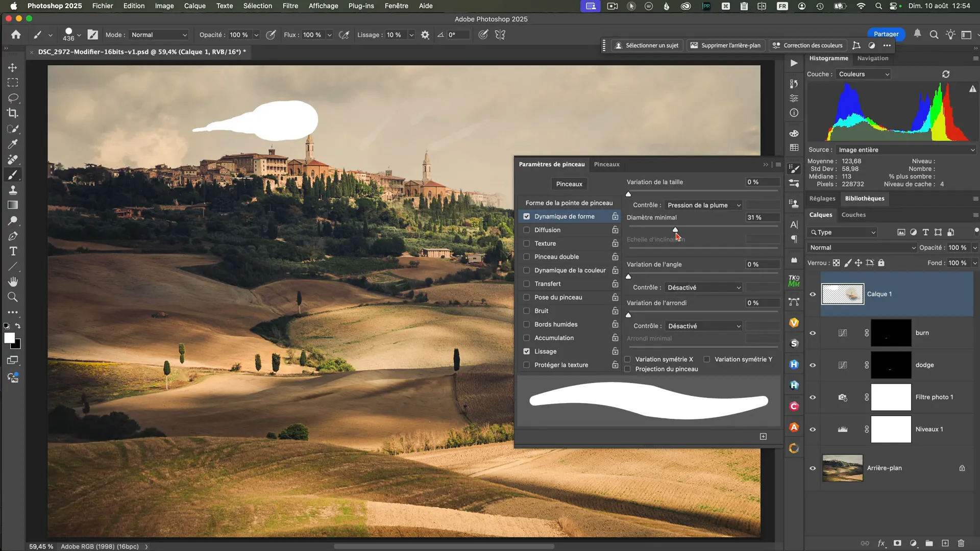Disable Dynamique de forme checkbox
This screenshot has height=551, width=980.
pyautogui.click(x=526, y=216)
